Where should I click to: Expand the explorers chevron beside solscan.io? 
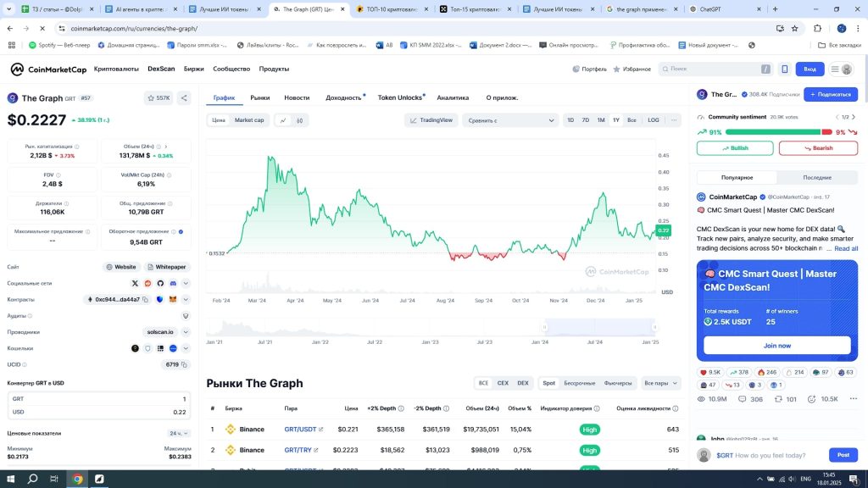(186, 332)
